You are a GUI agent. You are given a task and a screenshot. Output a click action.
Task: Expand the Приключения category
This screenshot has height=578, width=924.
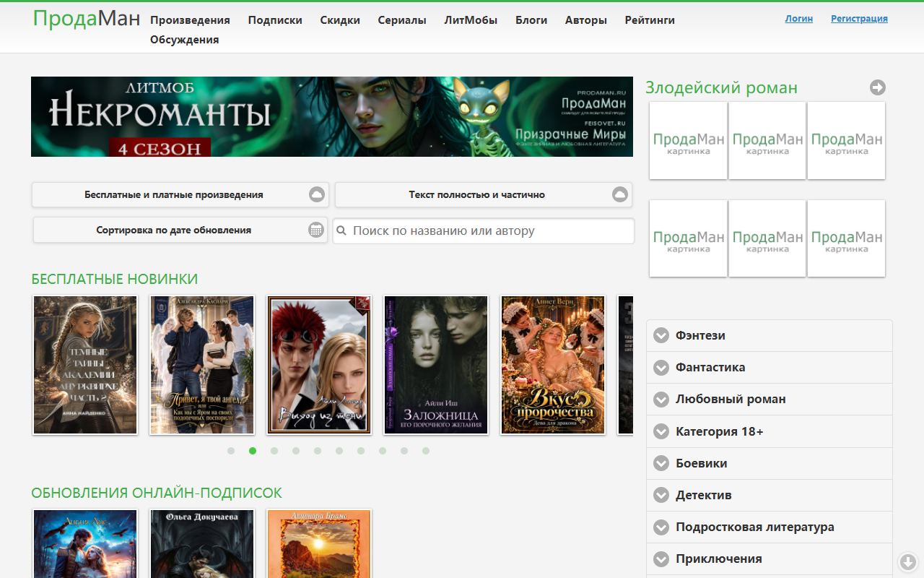[770, 558]
